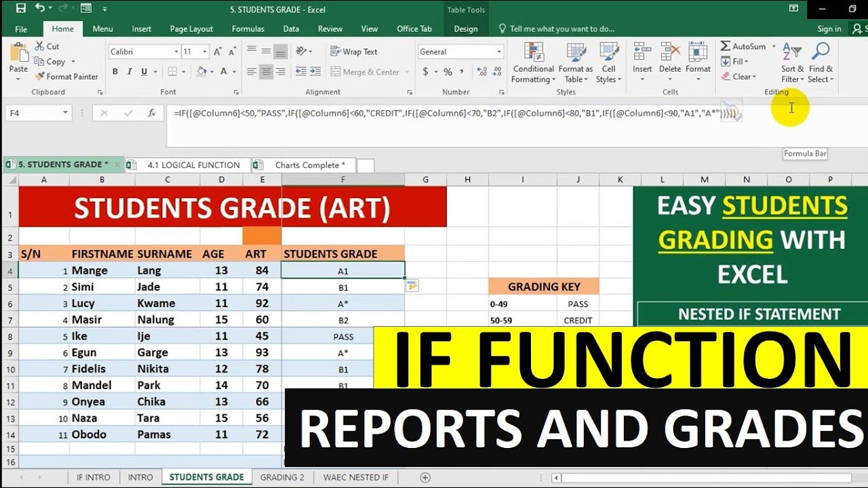
Task: Apply Comma Style format
Action: pos(461,72)
